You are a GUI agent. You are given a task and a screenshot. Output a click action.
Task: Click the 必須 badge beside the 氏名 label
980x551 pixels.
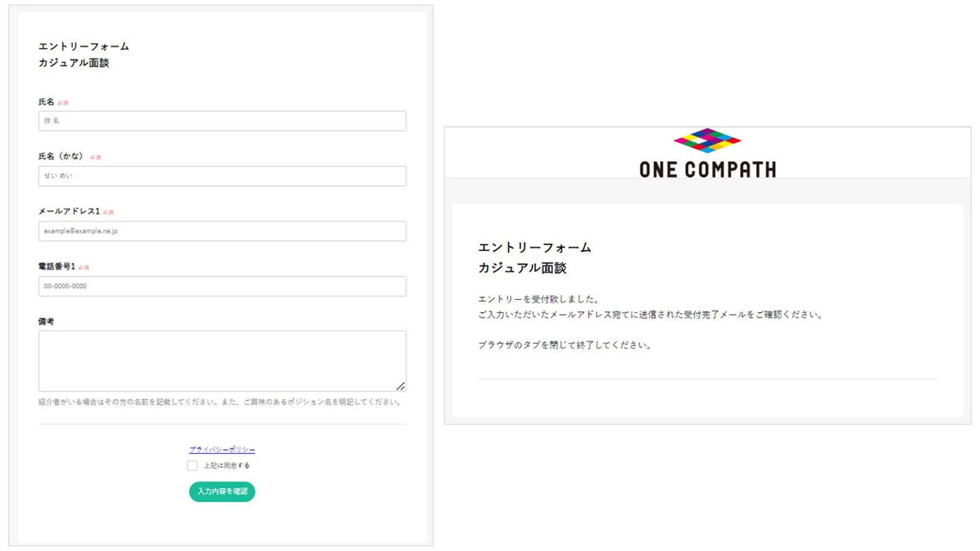pos(63,103)
